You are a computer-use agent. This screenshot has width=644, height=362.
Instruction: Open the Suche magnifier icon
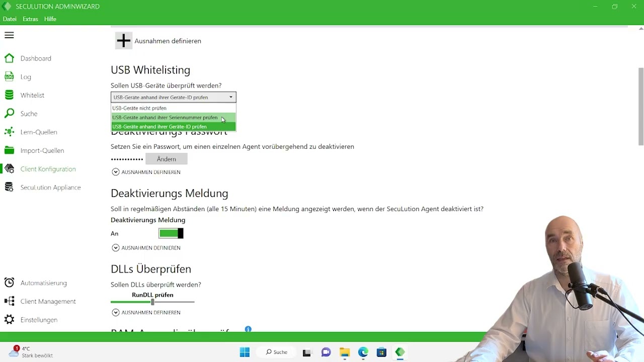click(x=9, y=114)
